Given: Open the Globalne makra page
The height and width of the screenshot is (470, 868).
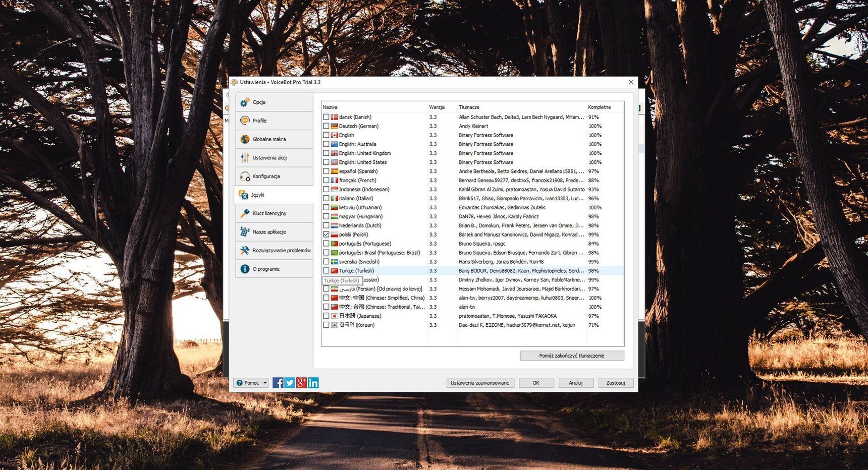Looking at the screenshot, I should [274, 139].
